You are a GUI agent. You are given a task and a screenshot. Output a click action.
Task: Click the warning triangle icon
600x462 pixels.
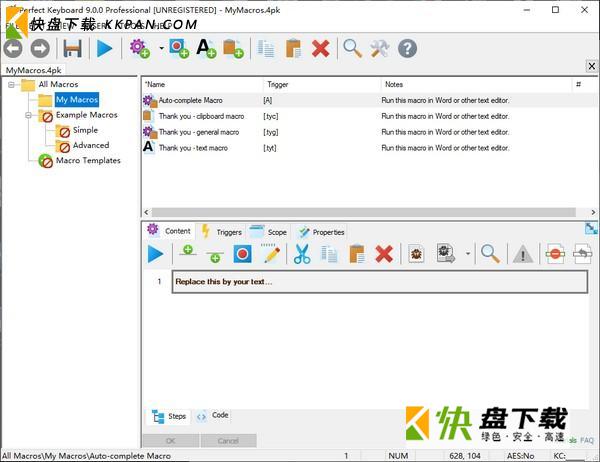pos(523,254)
